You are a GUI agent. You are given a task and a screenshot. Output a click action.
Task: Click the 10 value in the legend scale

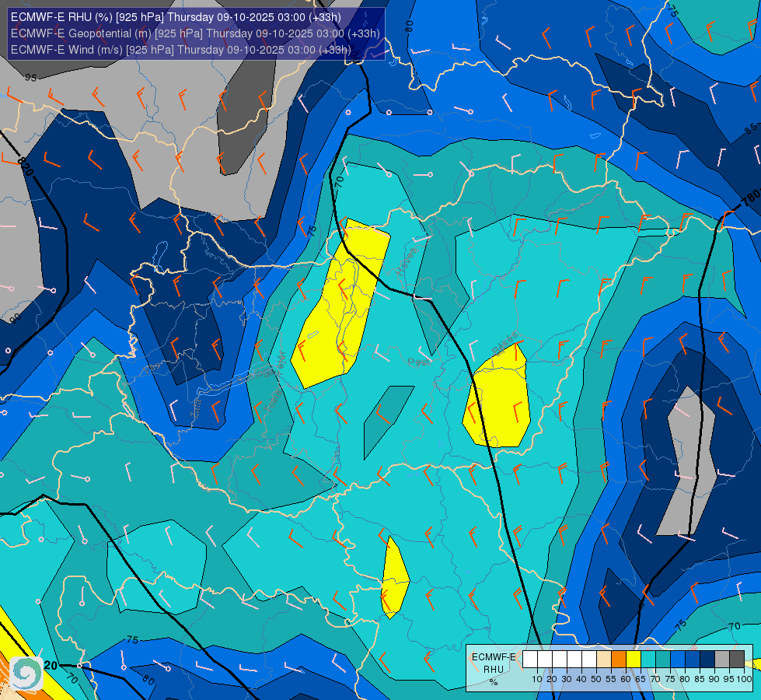coord(537,679)
